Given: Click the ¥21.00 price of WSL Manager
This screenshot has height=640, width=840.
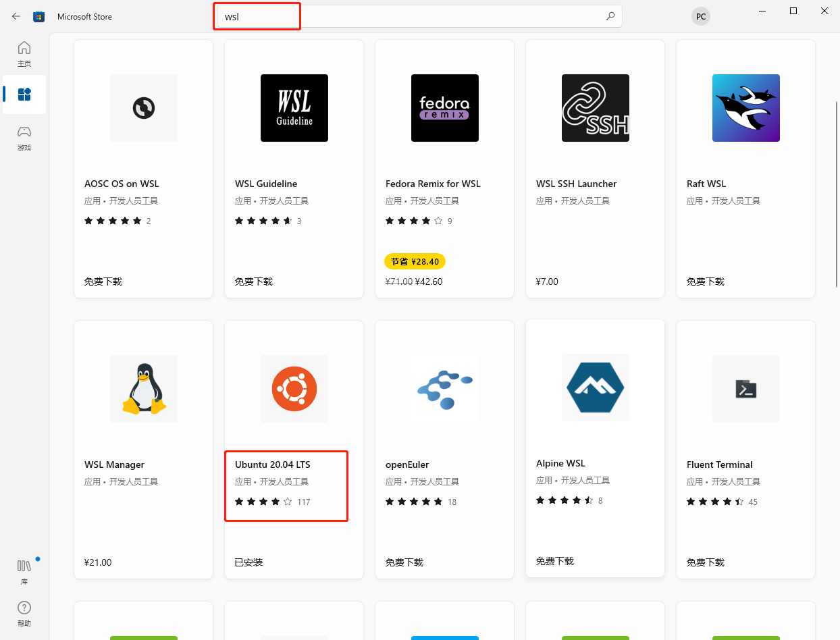Looking at the screenshot, I should click(x=98, y=562).
